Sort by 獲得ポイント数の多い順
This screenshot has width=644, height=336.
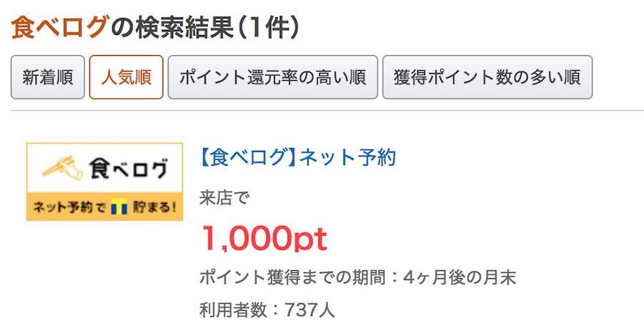487,77
